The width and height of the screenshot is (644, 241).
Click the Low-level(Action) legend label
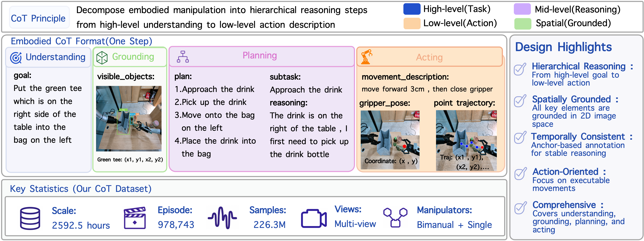pyautogui.click(x=460, y=23)
